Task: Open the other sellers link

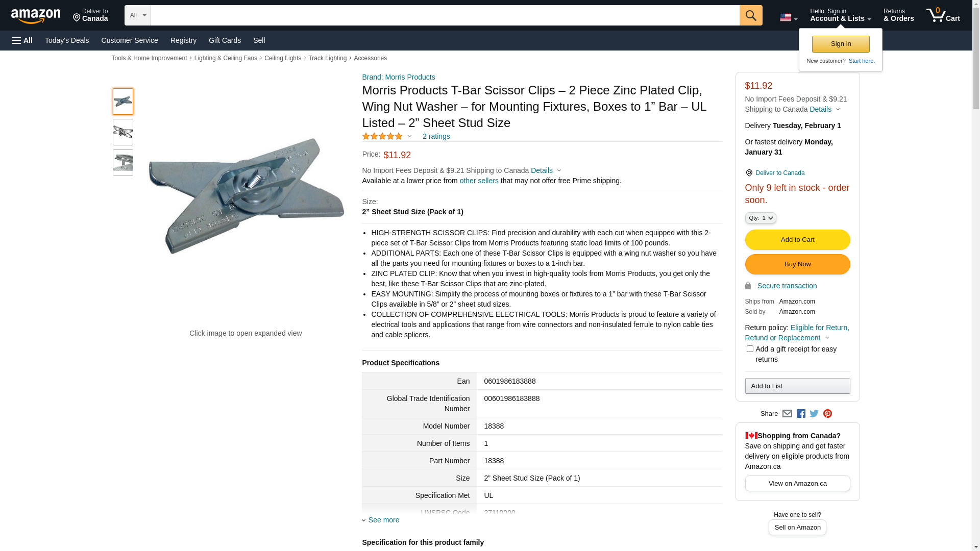Action: (x=479, y=181)
